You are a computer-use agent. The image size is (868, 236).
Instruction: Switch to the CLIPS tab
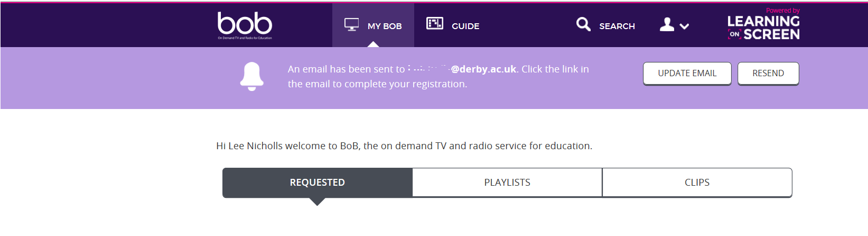click(x=697, y=183)
